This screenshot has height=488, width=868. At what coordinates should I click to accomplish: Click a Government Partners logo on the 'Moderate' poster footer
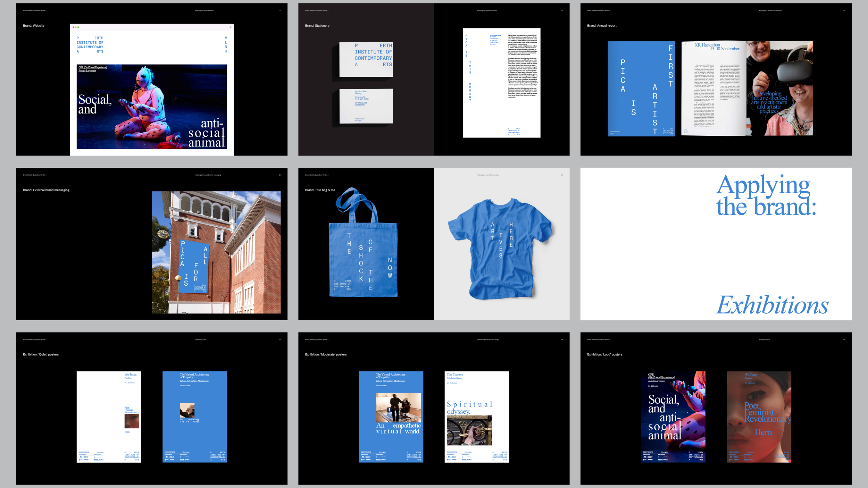pos(362,457)
